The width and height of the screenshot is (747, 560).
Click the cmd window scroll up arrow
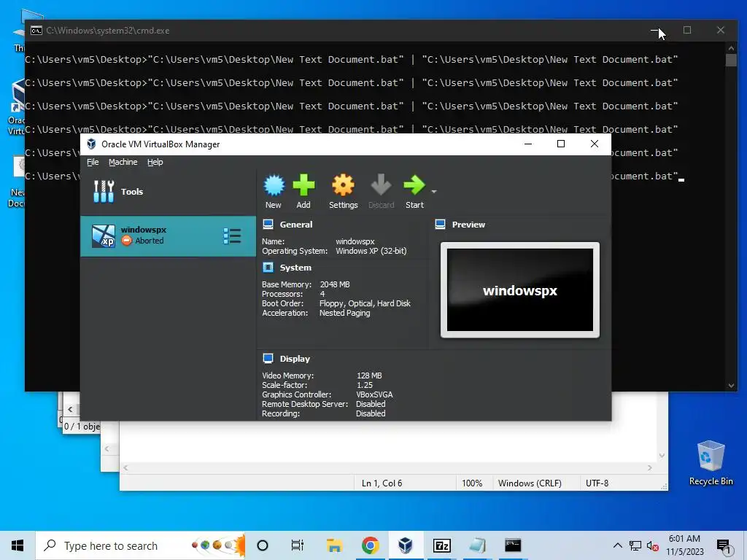tap(731, 48)
